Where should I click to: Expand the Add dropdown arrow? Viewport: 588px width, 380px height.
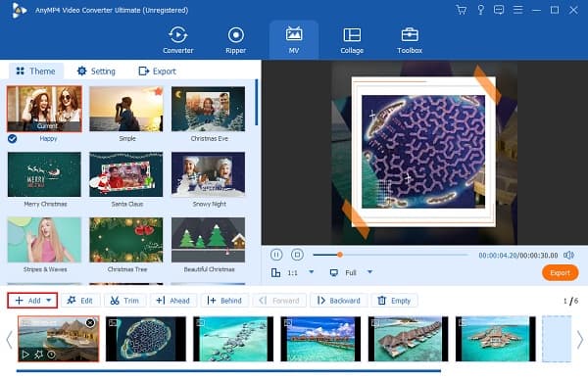(49, 301)
